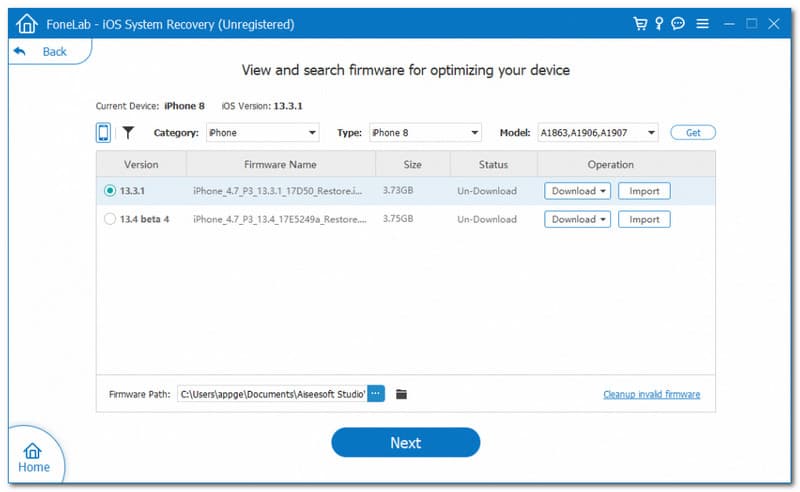Click Un-Download status of 13.3.1 row

click(x=487, y=191)
